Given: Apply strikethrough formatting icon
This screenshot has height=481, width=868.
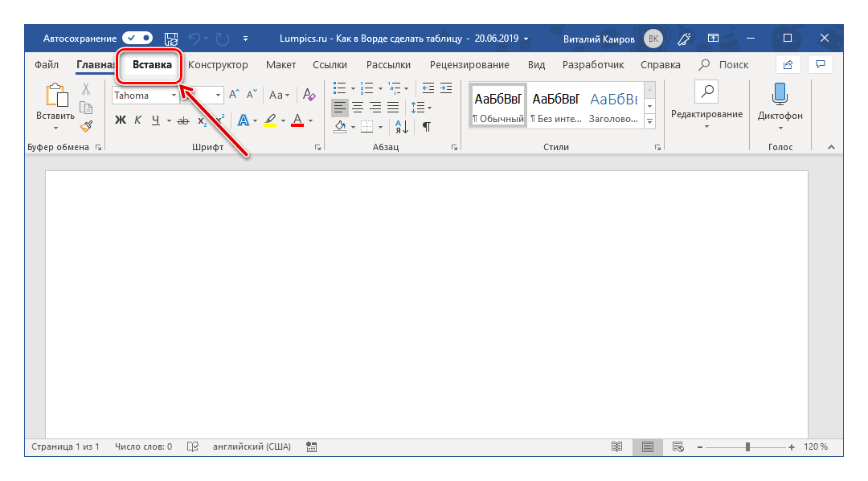Looking at the screenshot, I should tap(182, 120).
